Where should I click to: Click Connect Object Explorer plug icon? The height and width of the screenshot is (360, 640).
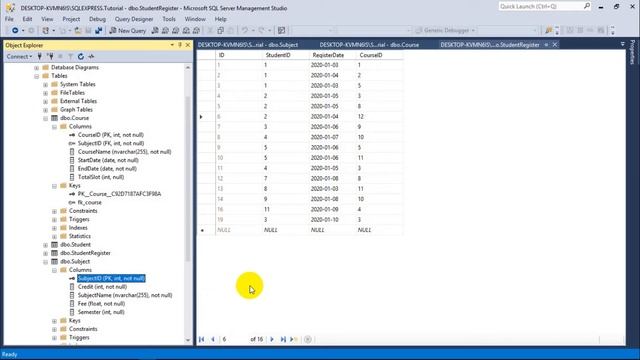[x=40, y=56]
